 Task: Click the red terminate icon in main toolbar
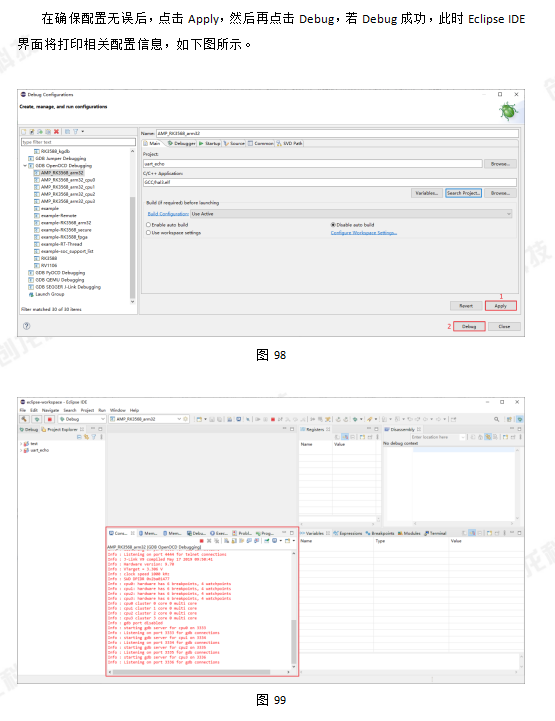pyautogui.click(x=273, y=419)
